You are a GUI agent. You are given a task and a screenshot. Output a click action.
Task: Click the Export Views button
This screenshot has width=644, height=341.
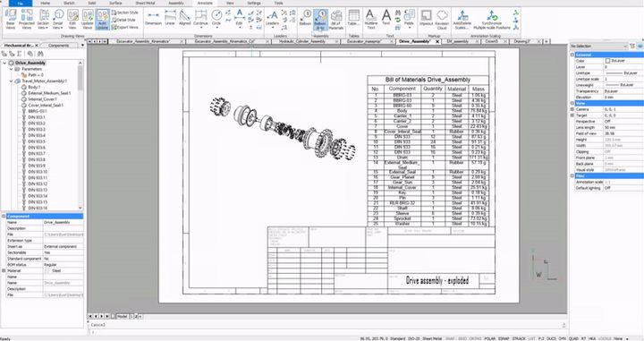(x=125, y=27)
